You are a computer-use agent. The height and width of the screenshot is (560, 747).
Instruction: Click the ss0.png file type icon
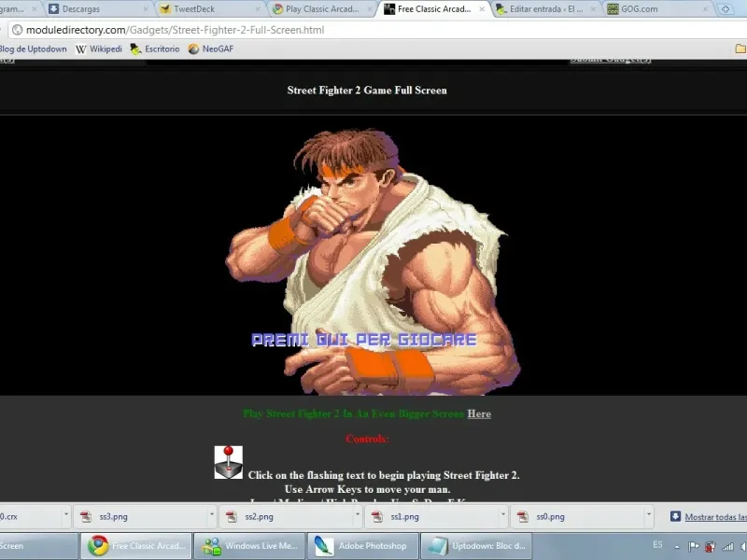(x=523, y=517)
